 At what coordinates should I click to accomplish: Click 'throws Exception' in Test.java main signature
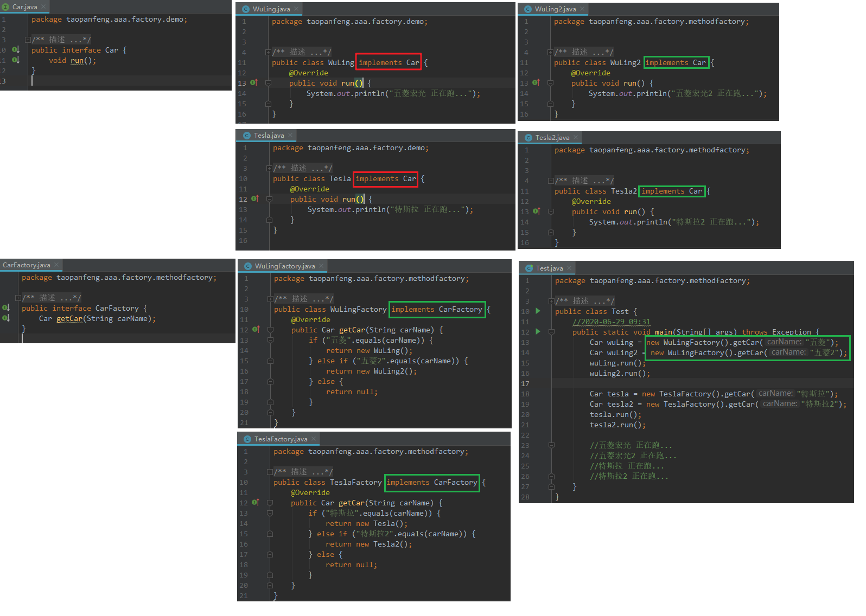[x=776, y=332]
